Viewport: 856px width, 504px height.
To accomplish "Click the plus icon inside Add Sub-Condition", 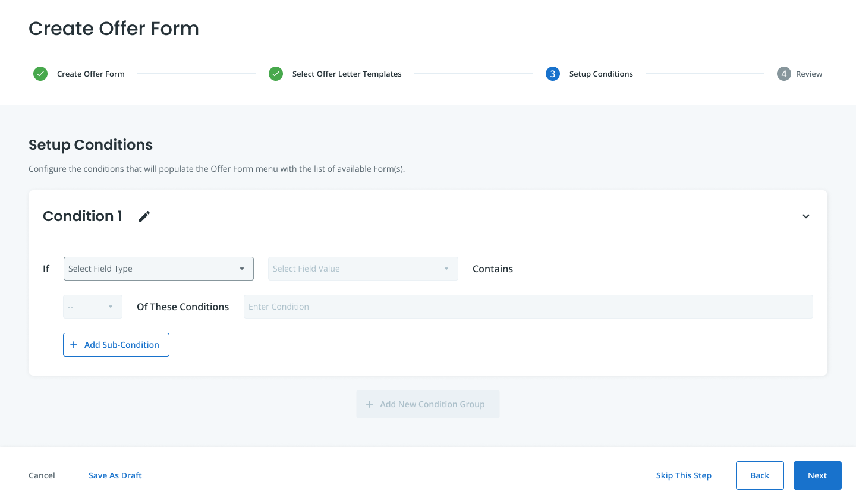I will 73,345.
